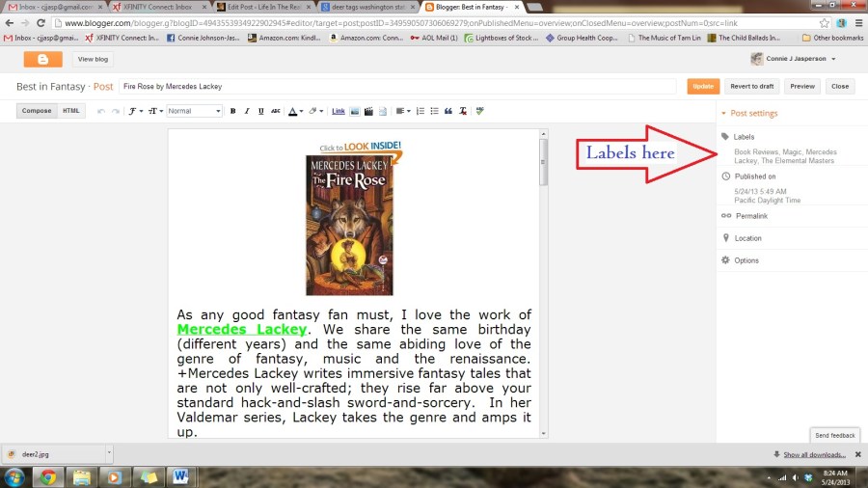Image resolution: width=868 pixels, height=488 pixels.
Task: Start a bulleted list
Action: coord(433,111)
